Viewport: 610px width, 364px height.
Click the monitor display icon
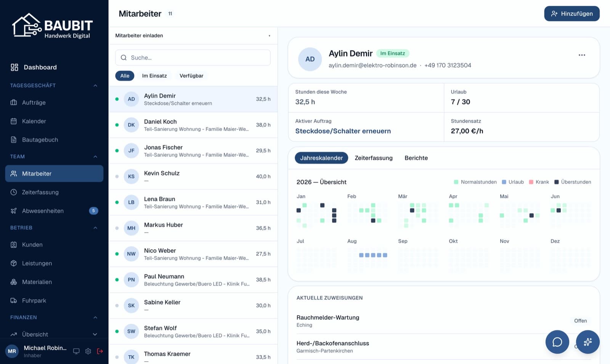(76, 351)
